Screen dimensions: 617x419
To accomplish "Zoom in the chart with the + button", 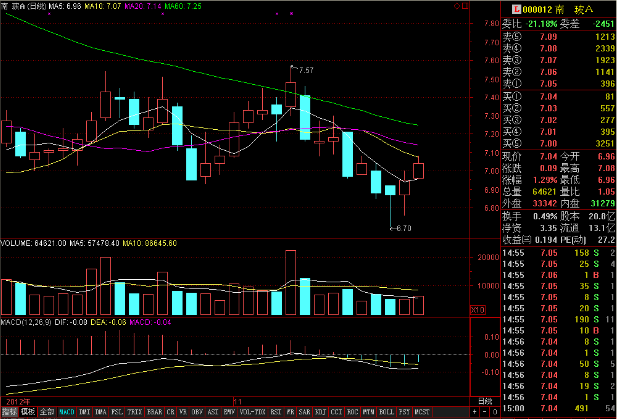I will (x=475, y=412).
